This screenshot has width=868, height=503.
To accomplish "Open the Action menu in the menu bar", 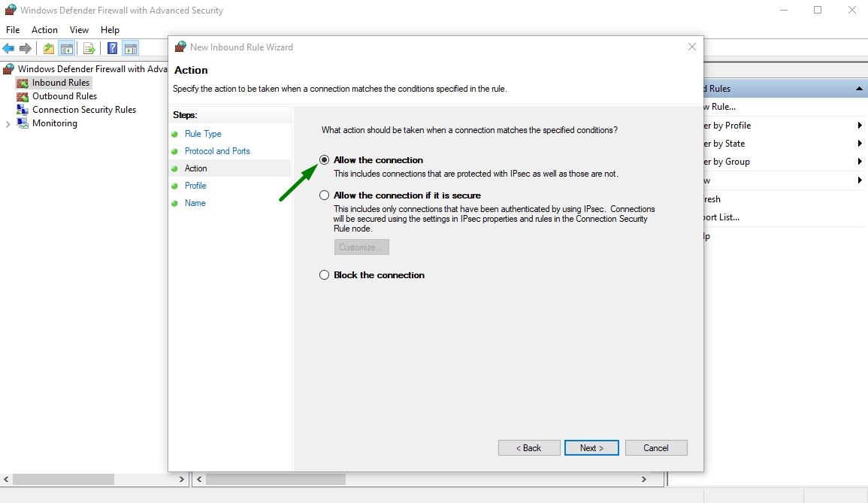I will 44,30.
